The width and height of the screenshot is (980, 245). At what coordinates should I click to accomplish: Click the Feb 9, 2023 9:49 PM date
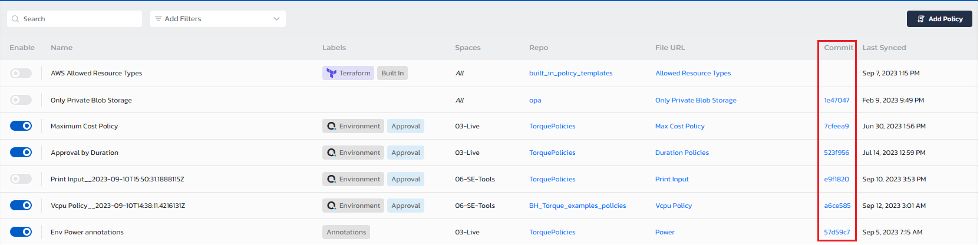pos(893,100)
